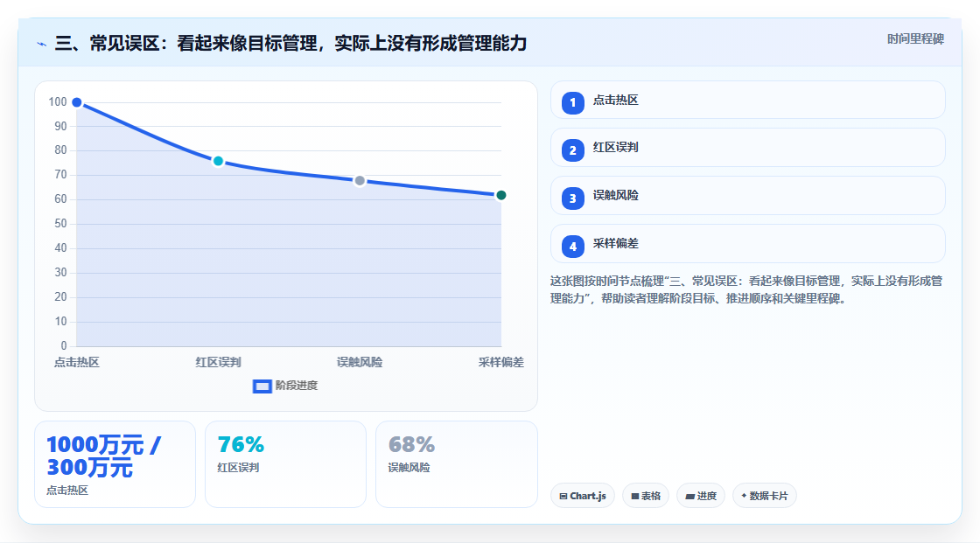This screenshot has width=980, height=543.
Task: Click the number 1 badge for 点击热区
Action: [572, 102]
